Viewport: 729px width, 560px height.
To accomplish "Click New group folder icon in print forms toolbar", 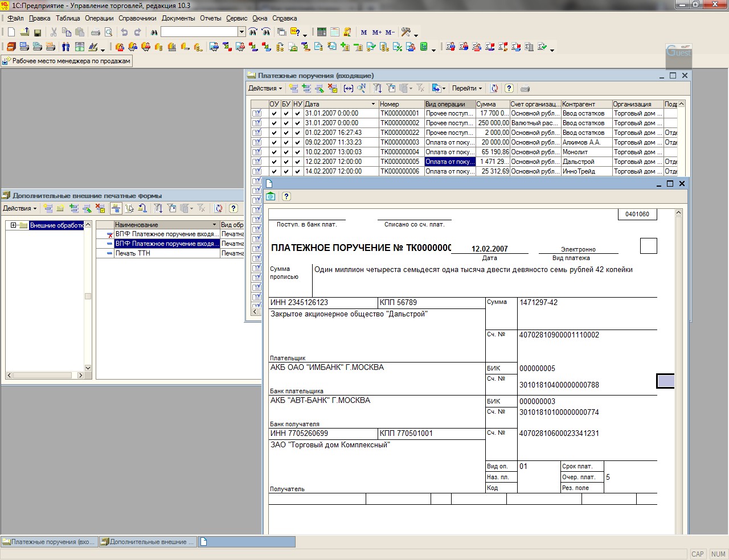I will click(x=61, y=208).
